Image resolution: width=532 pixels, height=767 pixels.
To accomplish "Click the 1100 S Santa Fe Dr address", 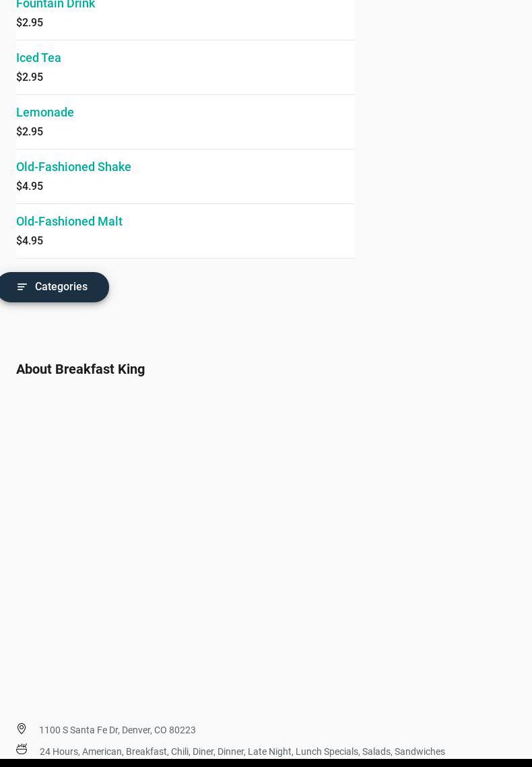I will [x=117, y=730].
